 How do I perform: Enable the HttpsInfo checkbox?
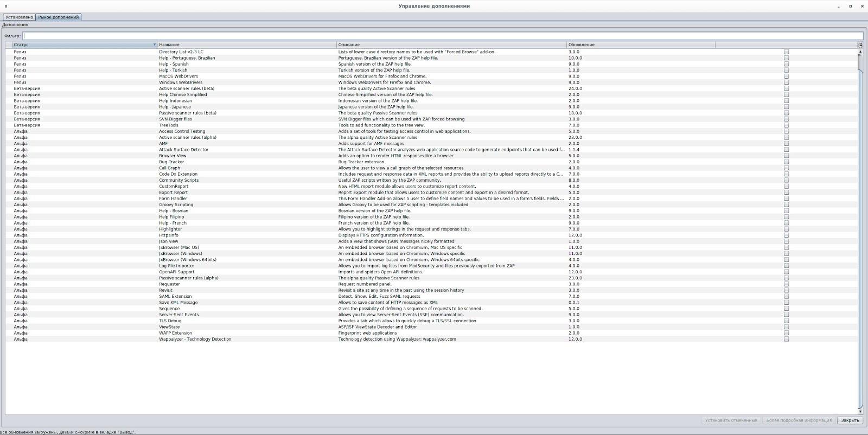coord(786,235)
